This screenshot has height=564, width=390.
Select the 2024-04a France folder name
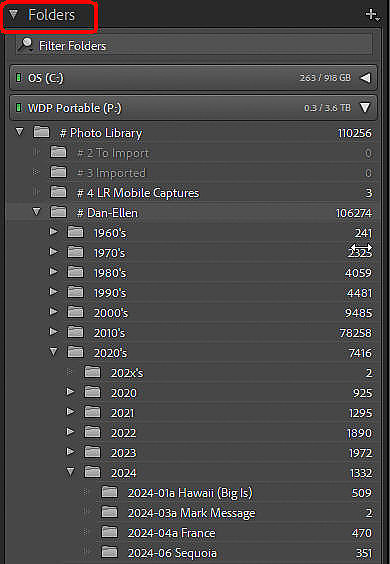tap(172, 533)
